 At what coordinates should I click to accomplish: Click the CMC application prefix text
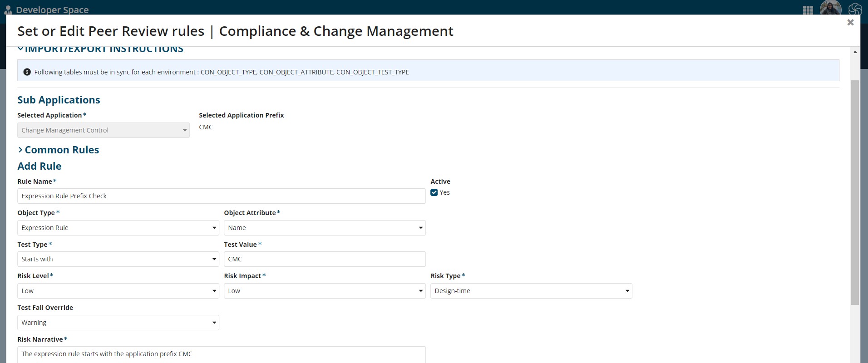coord(206,127)
